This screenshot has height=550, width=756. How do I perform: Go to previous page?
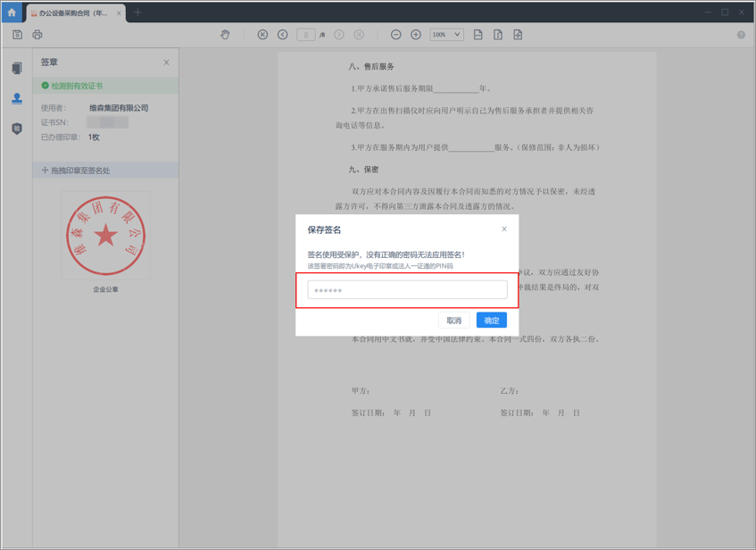pos(283,35)
